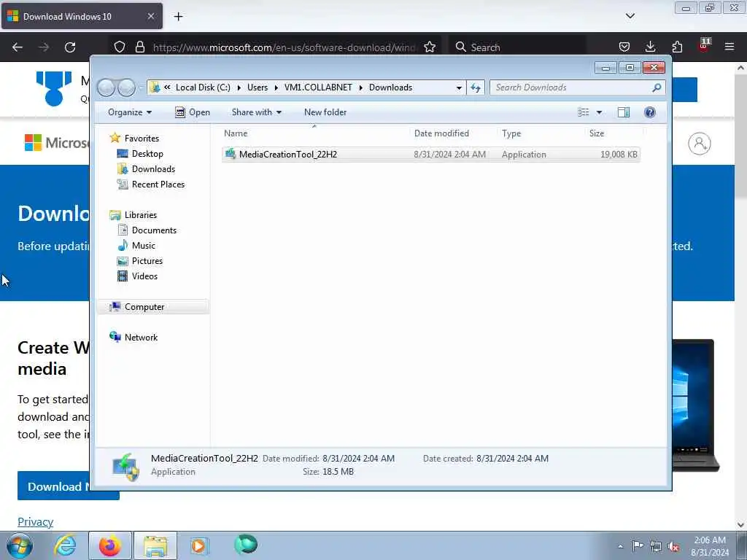The width and height of the screenshot is (747, 560).
Task: Open Windows Media Player from taskbar
Action: (199, 545)
